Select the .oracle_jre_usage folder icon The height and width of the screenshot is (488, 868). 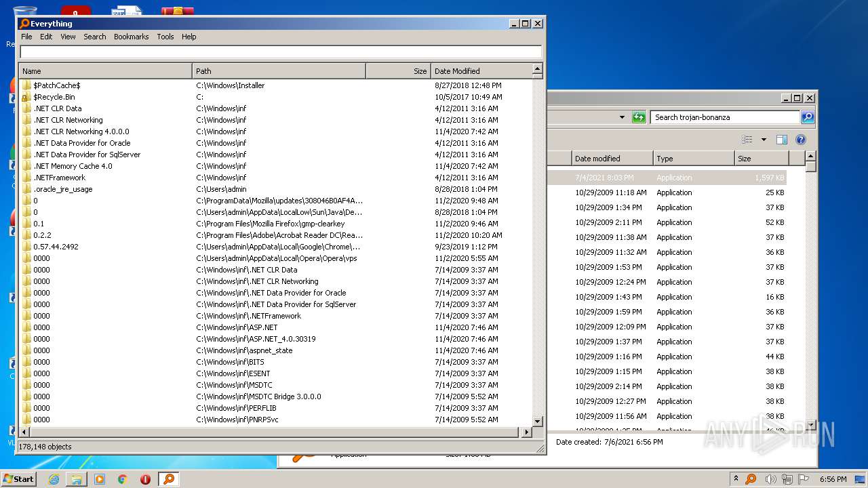(x=26, y=189)
